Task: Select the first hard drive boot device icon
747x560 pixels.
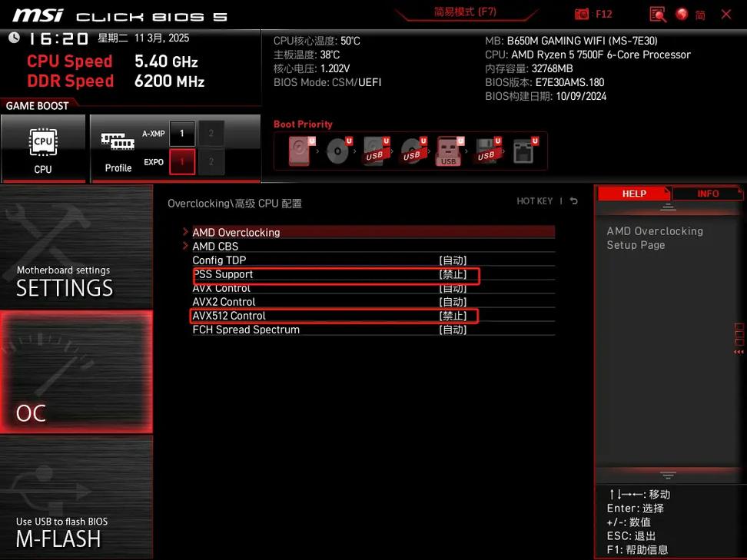Action: [299, 151]
